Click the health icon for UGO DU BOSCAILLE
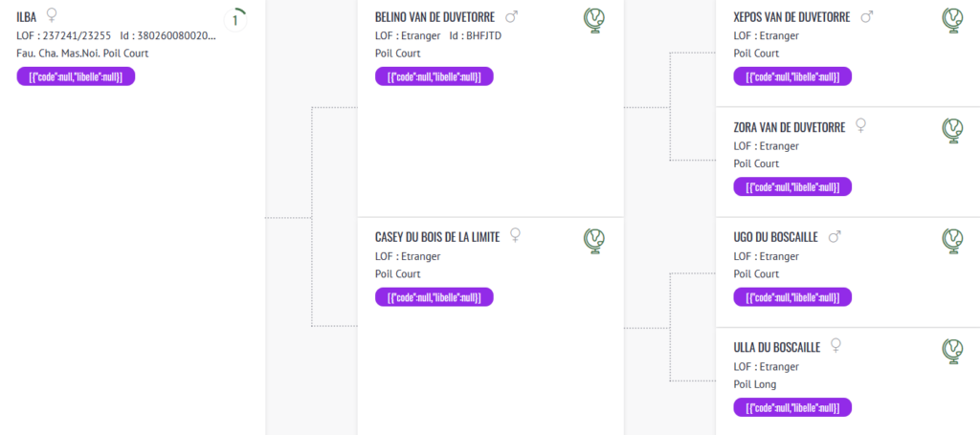 point(952,241)
